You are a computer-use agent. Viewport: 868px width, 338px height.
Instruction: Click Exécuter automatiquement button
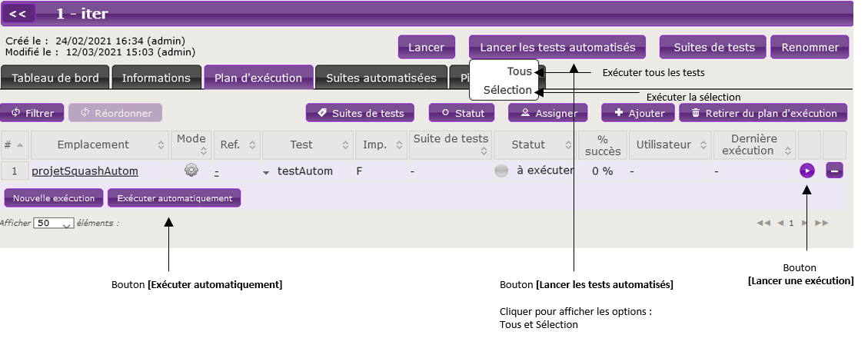point(175,198)
